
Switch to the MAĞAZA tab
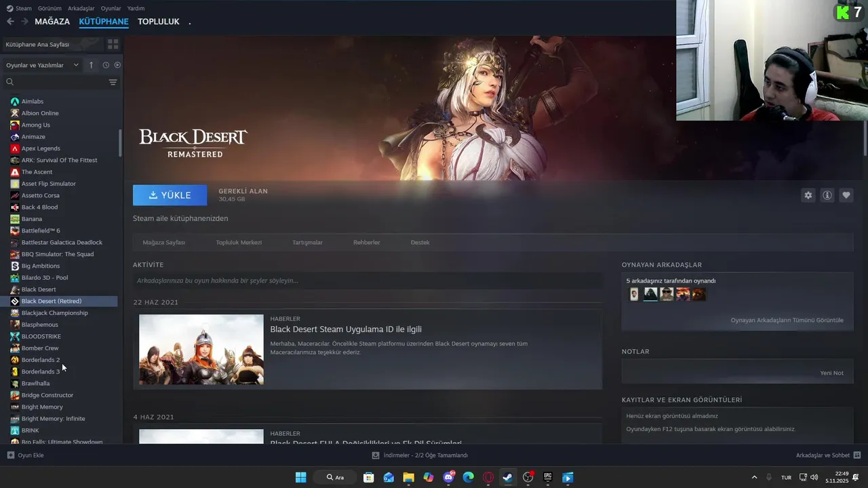[x=52, y=22]
